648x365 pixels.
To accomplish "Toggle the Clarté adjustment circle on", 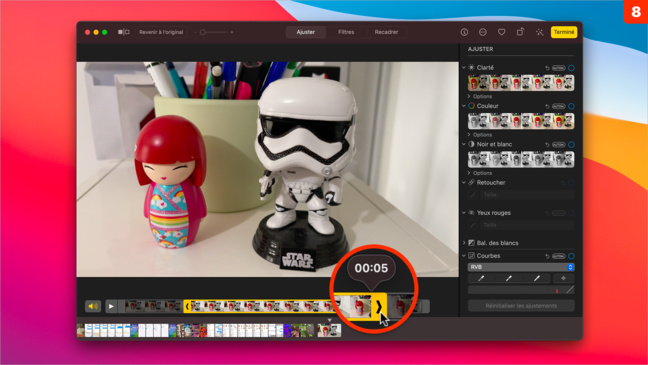I will 571,68.
